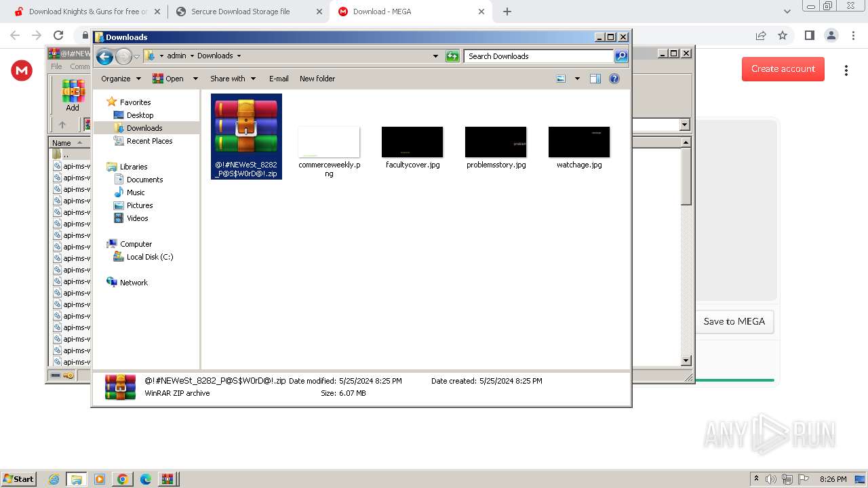Open the Pictures library

pyautogui.click(x=139, y=205)
